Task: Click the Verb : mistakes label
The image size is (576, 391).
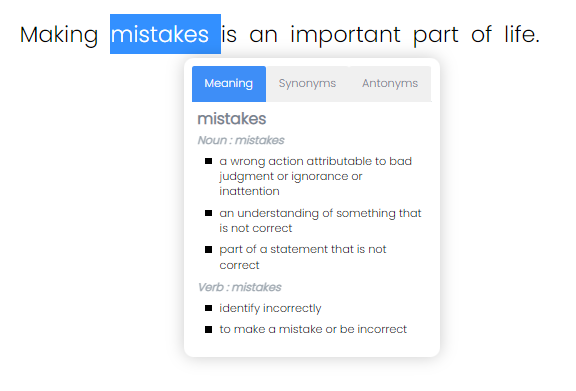Action: pos(240,287)
